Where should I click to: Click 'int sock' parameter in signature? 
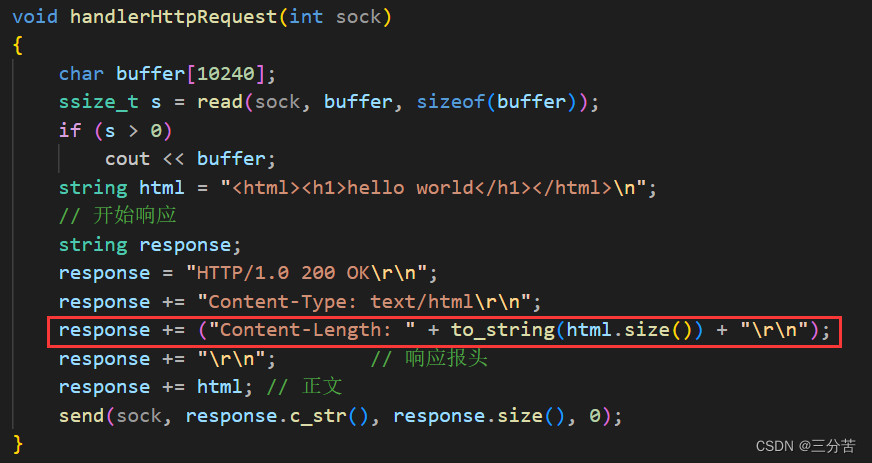tap(335, 17)
